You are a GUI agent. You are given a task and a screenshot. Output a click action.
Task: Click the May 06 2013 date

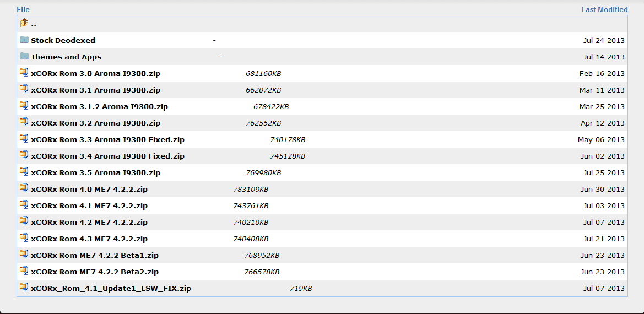coord(601,139)
